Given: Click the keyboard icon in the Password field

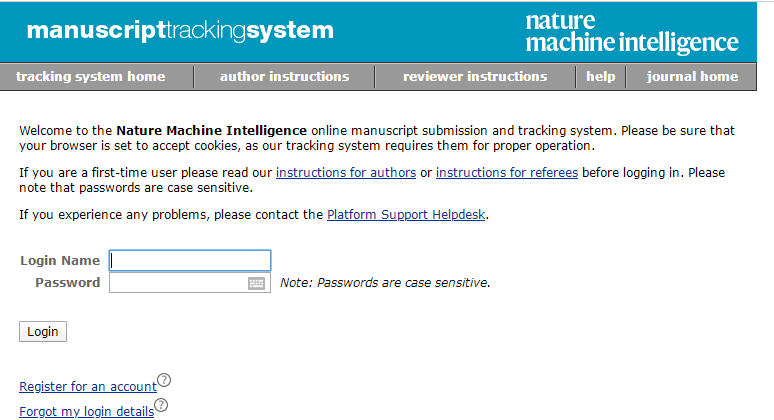Looking at the screenshot, I should (x=257, y=283).
